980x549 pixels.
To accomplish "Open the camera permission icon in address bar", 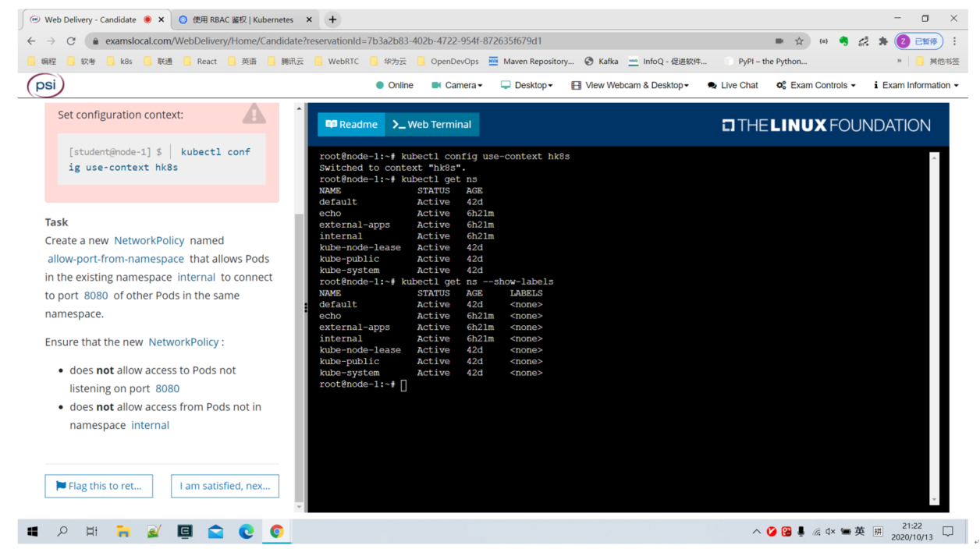I will [x=779, y=41].
